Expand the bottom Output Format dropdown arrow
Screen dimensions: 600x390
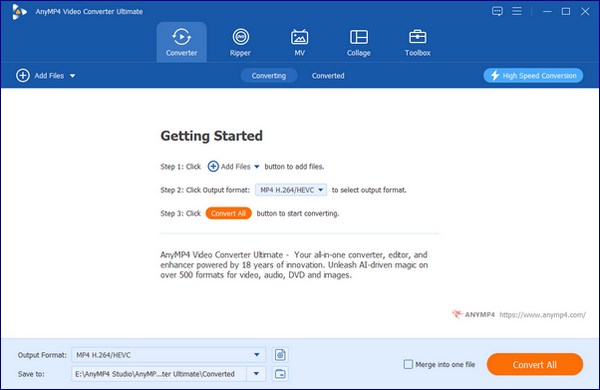257,355
